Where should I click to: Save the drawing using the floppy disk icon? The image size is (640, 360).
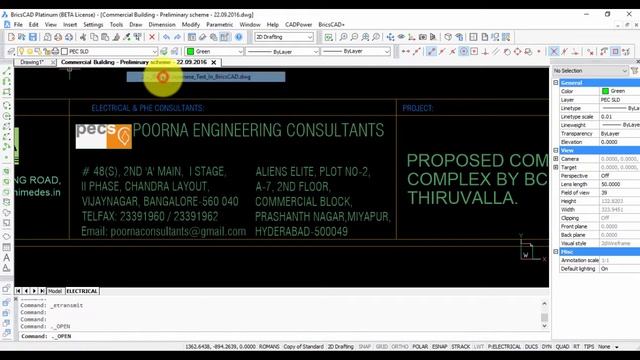[x=33, y=37]
